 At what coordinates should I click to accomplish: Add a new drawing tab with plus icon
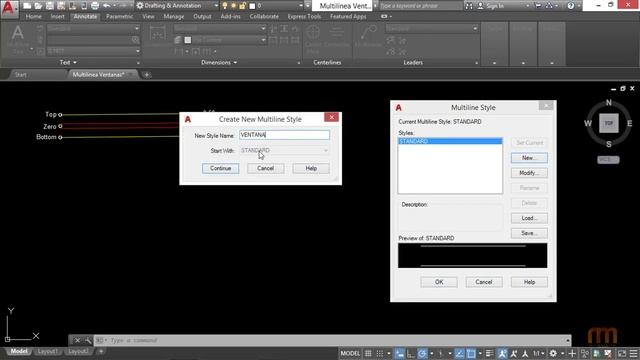coord(147,75)
